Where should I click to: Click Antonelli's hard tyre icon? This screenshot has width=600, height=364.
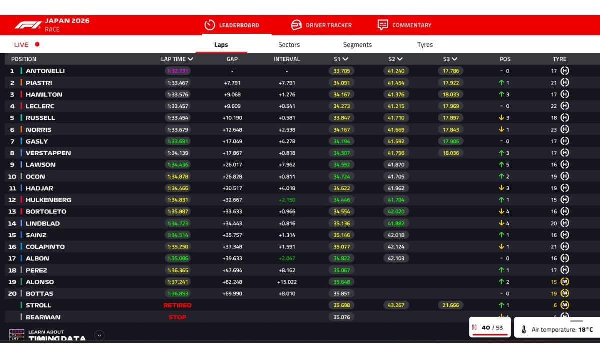pos(565,71)
